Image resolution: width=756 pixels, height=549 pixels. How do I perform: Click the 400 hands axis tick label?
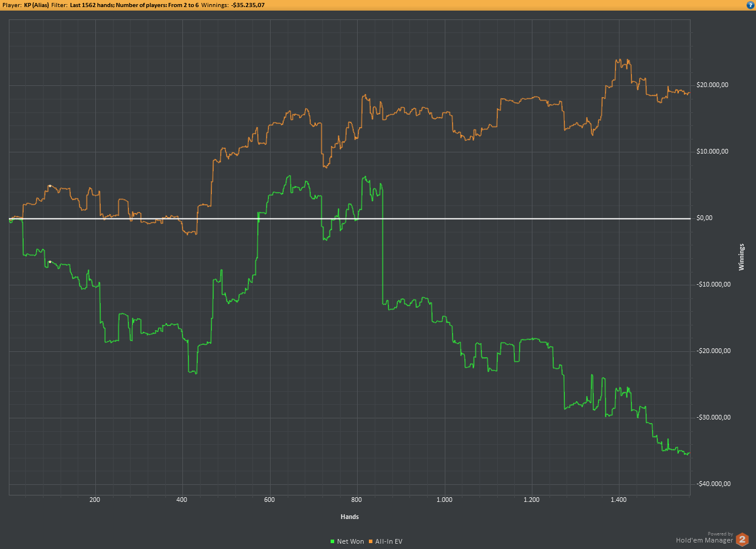pyautogui.click(x=182, y=500)
